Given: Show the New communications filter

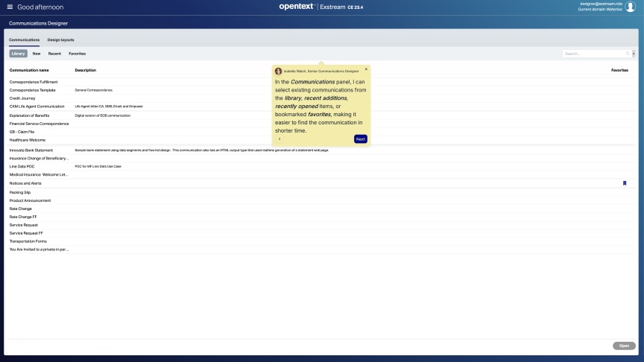Looking at the screenshot, I should [x=37, y=54].
